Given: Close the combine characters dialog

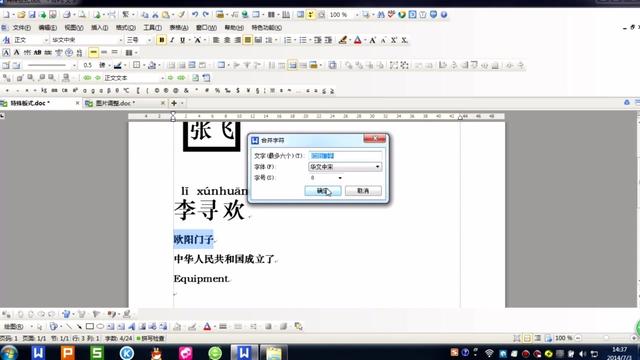Looking at the screenshot, I should tap(374, 139).
